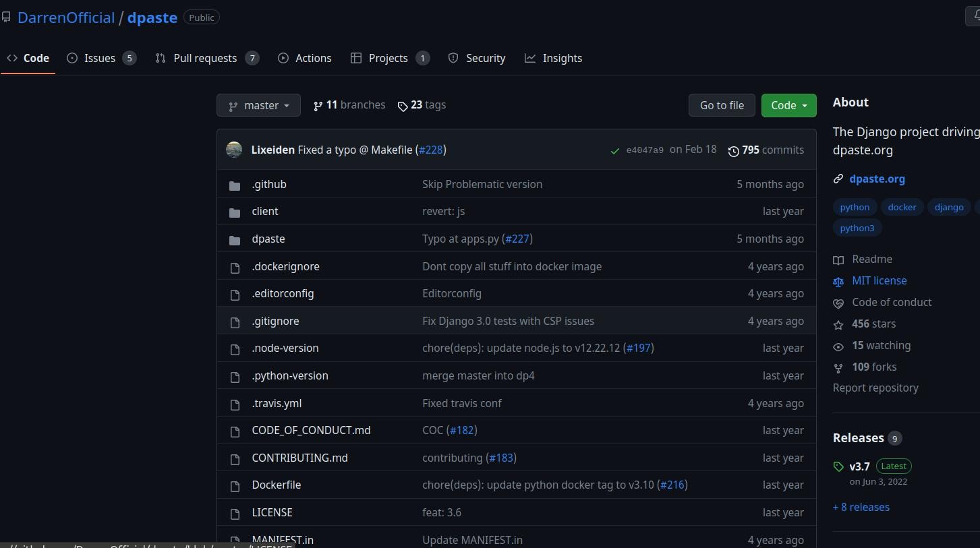
Task: Click Lixeiden's avatar thumbnail
Action: click(x=234, y=150)
